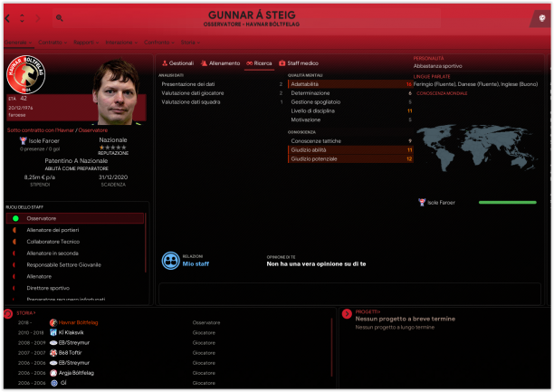Go back with the left arrow
This screenshot has height=392, width=554.
(7, 18)
